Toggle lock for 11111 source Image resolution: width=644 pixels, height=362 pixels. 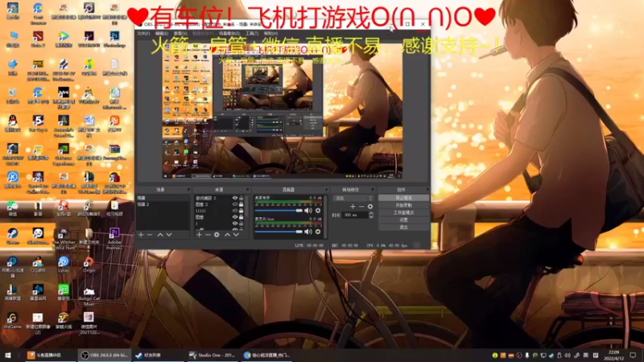tap(241, 211)
